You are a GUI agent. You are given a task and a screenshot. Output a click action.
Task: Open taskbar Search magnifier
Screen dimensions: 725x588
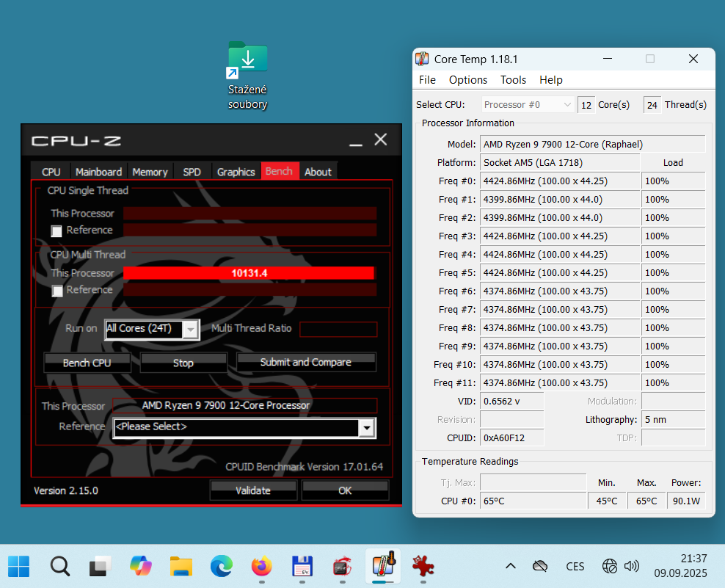click(x=59, y=566)
